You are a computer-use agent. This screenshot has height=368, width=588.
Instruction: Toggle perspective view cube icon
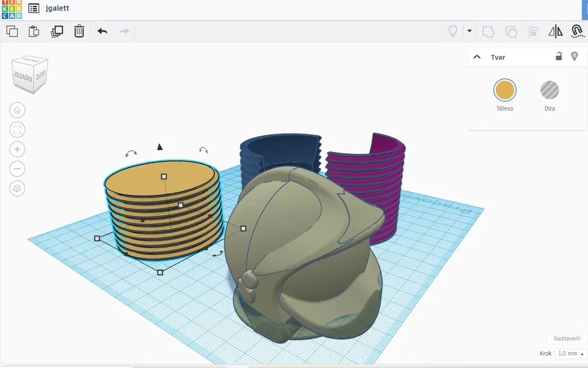(x=17, y=188)
